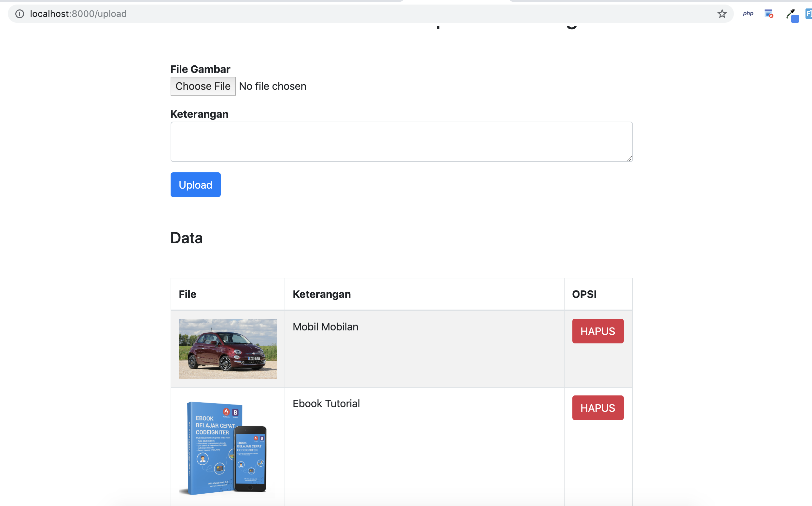This screenshot has height=506, width=812.
Task: Click the CodeIgniter ebook cover thumbnail
Action: coord(228,449)
